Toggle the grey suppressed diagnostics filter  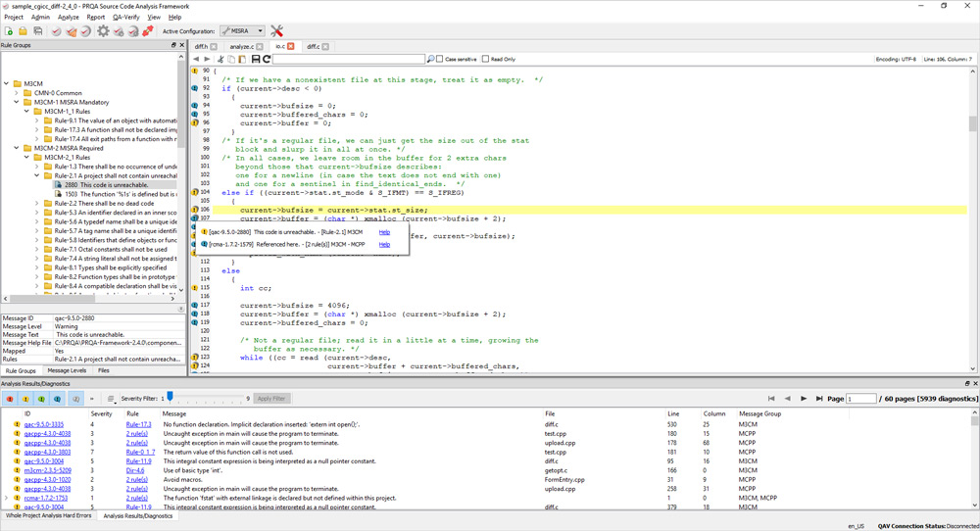click(75, 399)
